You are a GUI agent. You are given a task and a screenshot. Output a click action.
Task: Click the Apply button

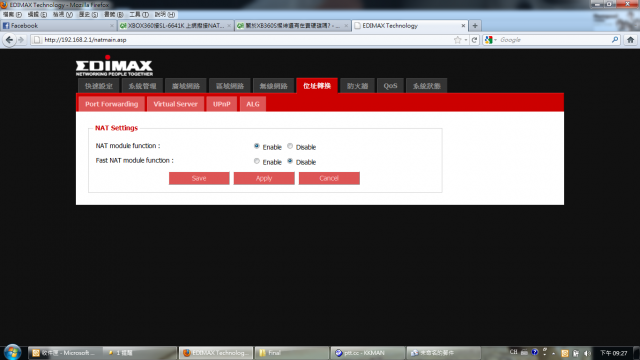(264, 178)
